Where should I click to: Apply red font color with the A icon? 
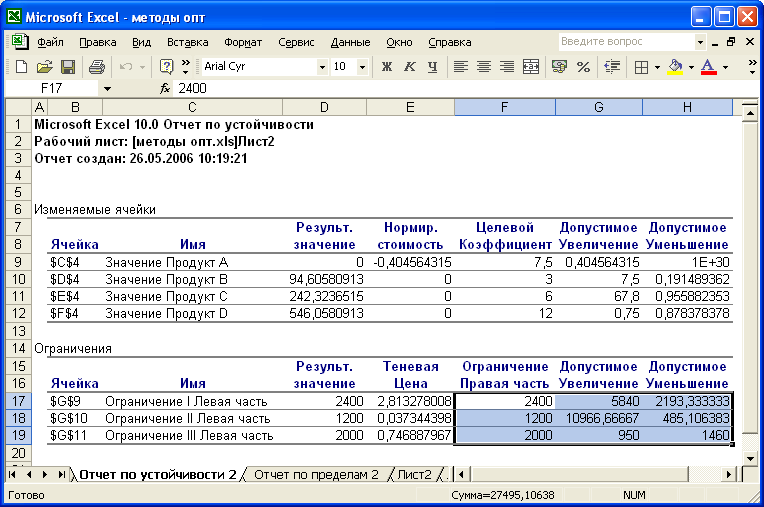pos(709,67)
